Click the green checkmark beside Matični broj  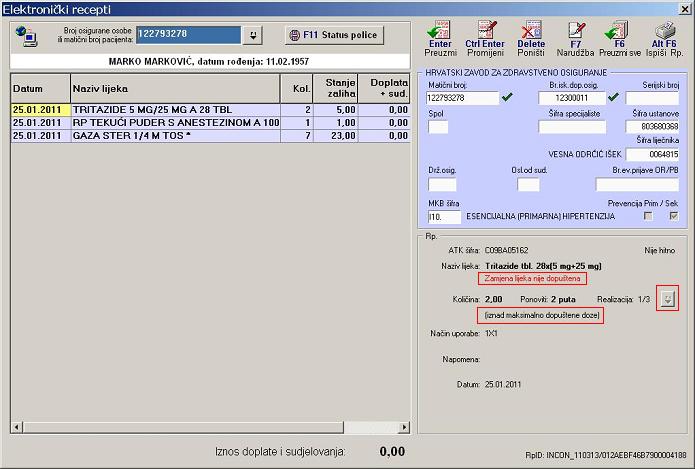point(507,97)
